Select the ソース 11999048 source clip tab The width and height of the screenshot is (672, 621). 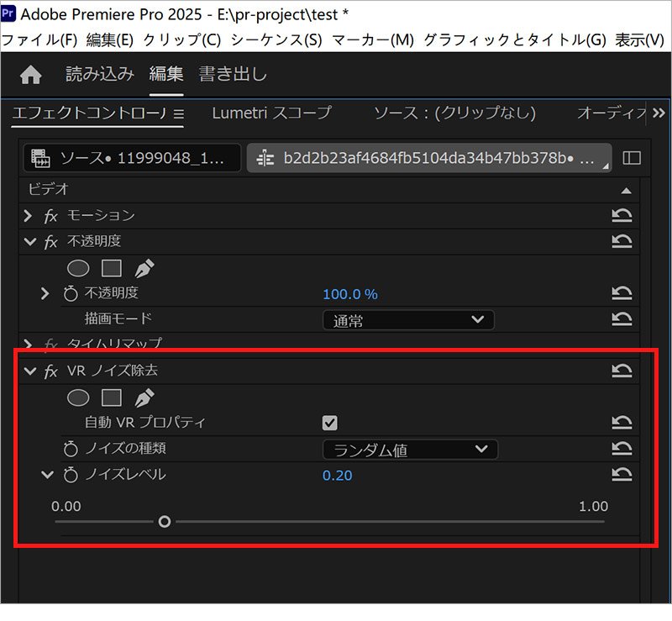132,158
